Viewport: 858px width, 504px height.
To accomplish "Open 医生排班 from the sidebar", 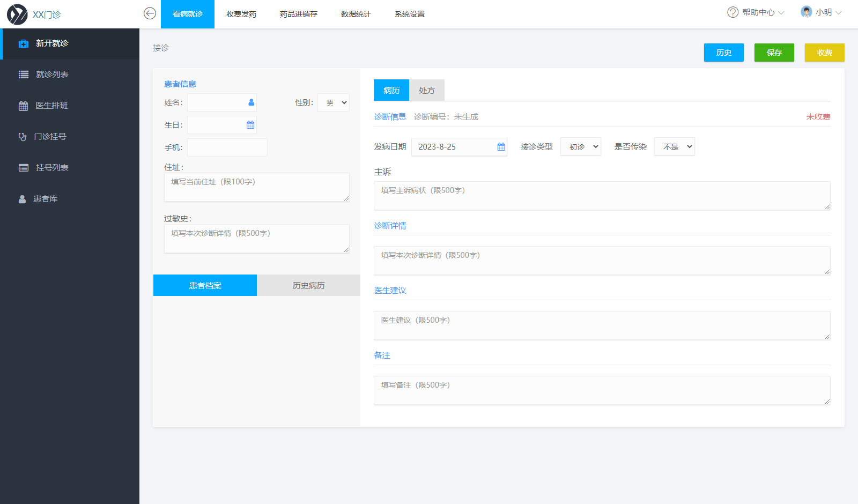I will click(x=51, y=106).
